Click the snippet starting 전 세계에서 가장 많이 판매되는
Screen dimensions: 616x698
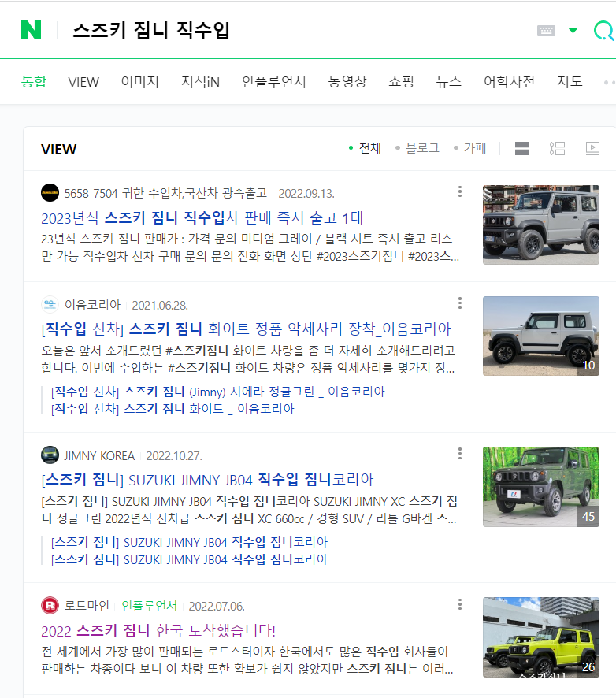pyautogui.click(x=247, y=660)
